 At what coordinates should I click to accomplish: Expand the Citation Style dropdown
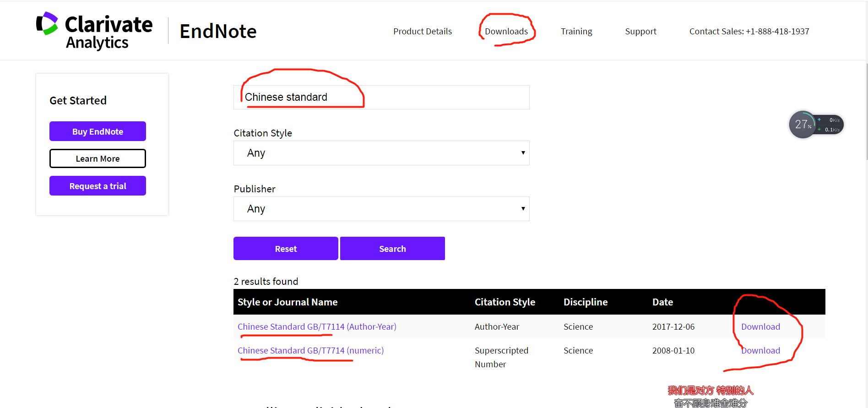click(381, 153)
